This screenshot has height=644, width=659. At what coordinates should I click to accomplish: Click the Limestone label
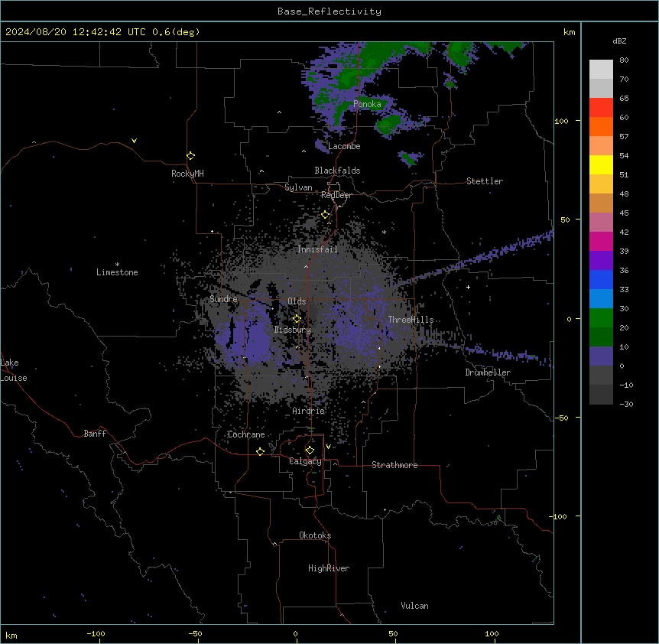tap(117, 272)
